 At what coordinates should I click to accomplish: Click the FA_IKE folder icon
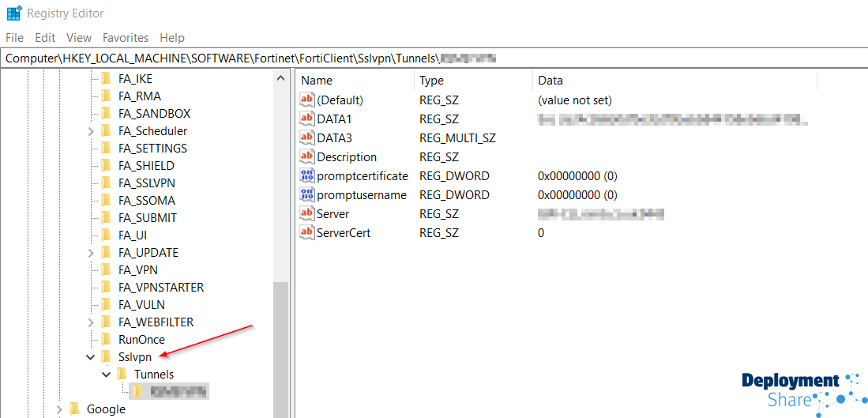pyautogui.click(x=107, y=78)
